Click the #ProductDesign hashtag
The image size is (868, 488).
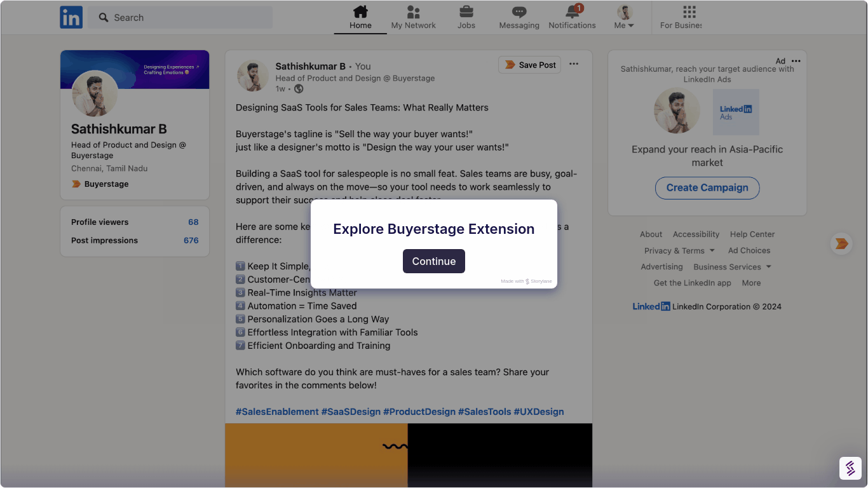pyautogui.click(x=419, y=412)
